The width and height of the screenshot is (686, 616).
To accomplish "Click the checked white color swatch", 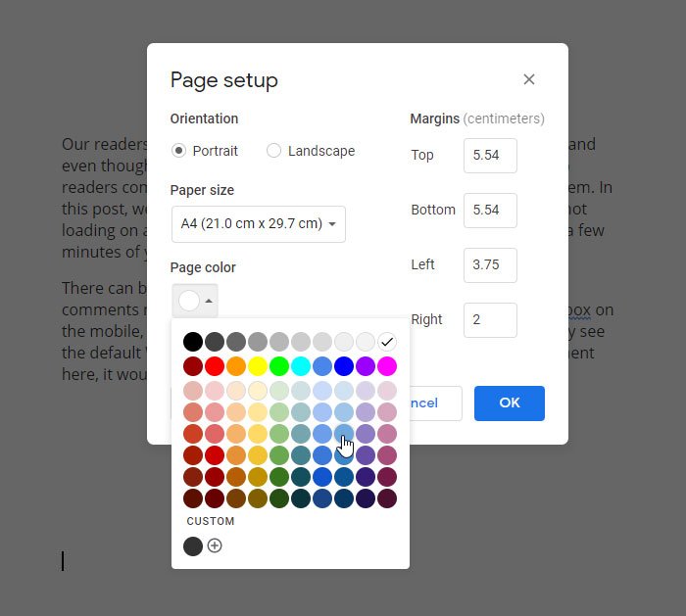I will [387, 342].
